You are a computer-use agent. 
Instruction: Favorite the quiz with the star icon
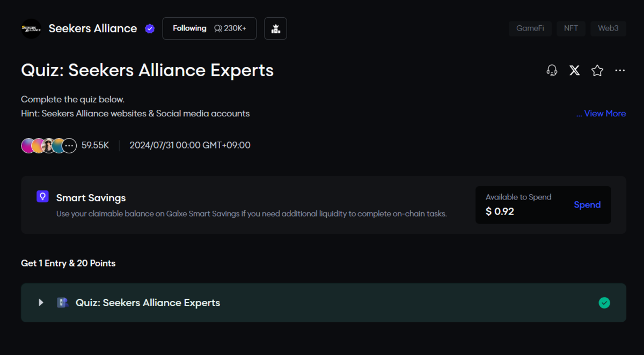pos(597,70)
